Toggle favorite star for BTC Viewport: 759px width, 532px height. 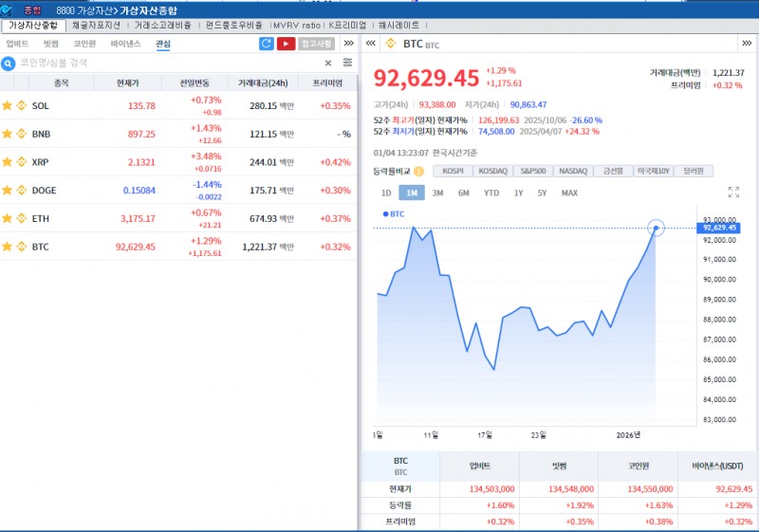point(7,247)
